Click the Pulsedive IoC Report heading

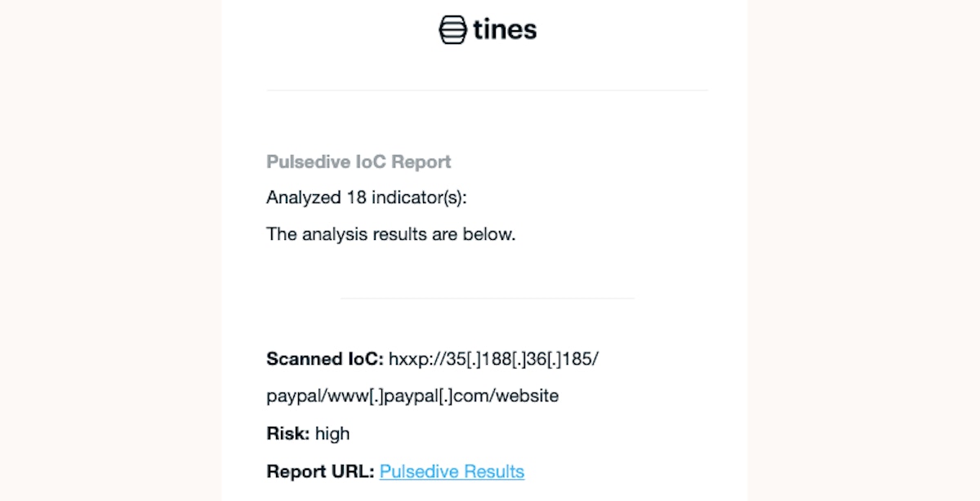pos(359,162)
